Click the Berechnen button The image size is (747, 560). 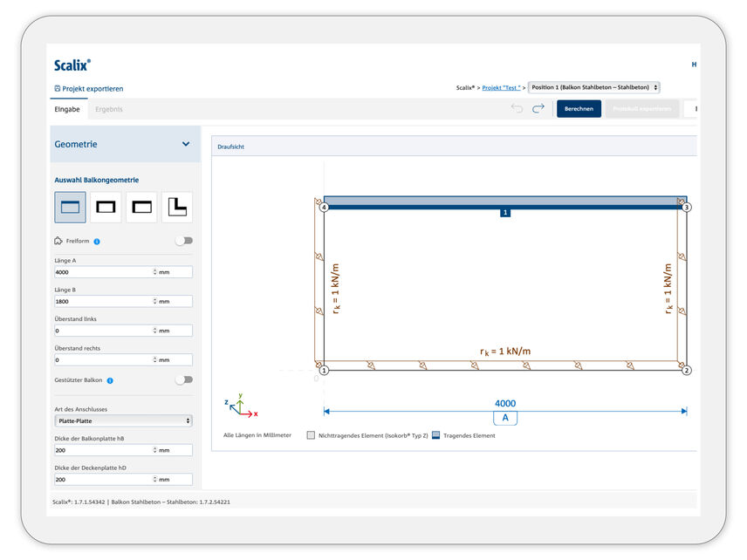pos(579,109)
